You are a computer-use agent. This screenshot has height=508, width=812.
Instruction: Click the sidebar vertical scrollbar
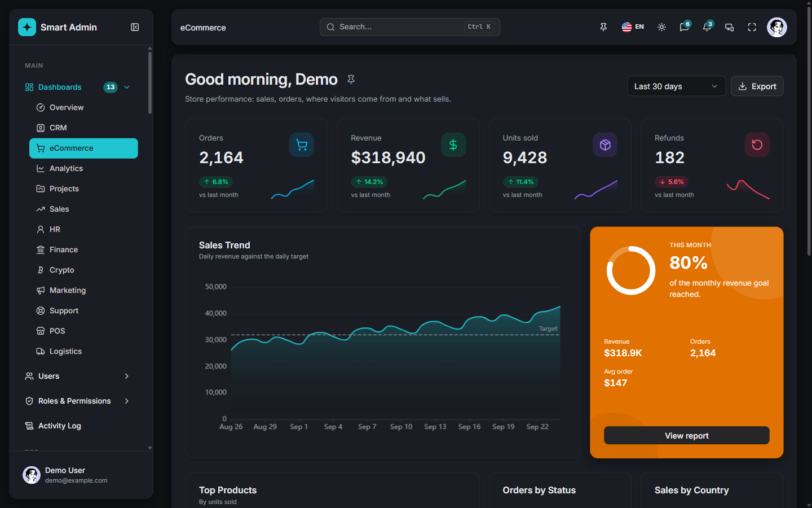150,82
